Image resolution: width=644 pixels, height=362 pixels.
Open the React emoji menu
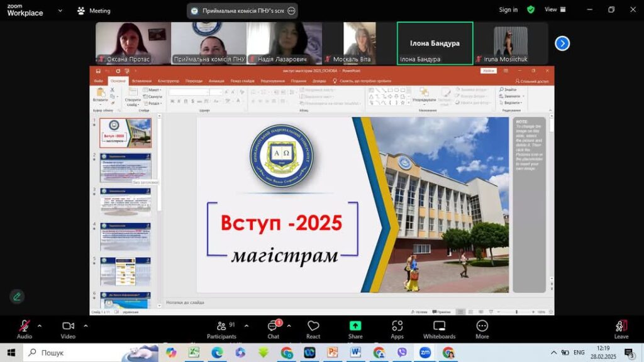pos(313,326)
